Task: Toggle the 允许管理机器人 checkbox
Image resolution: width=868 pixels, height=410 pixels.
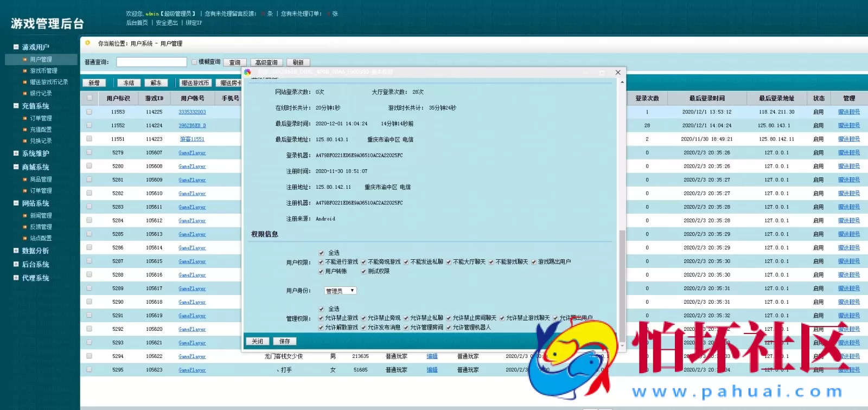Action: point(449,328)
